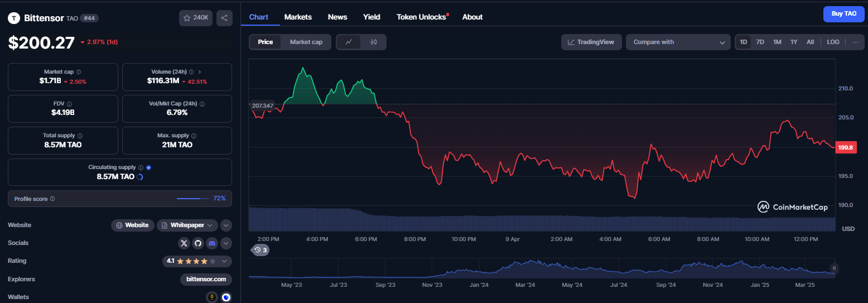This screenshot has width=868, height=303.
Task: Open the X (Twitter) social icon
Action: point(184,243)
